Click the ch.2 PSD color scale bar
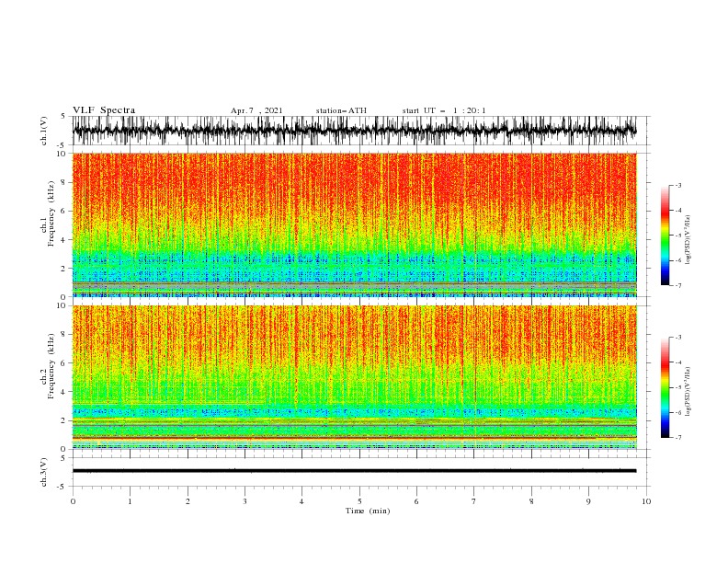The height and width of the screenshot is (563, 728). (x=665, y=387)
